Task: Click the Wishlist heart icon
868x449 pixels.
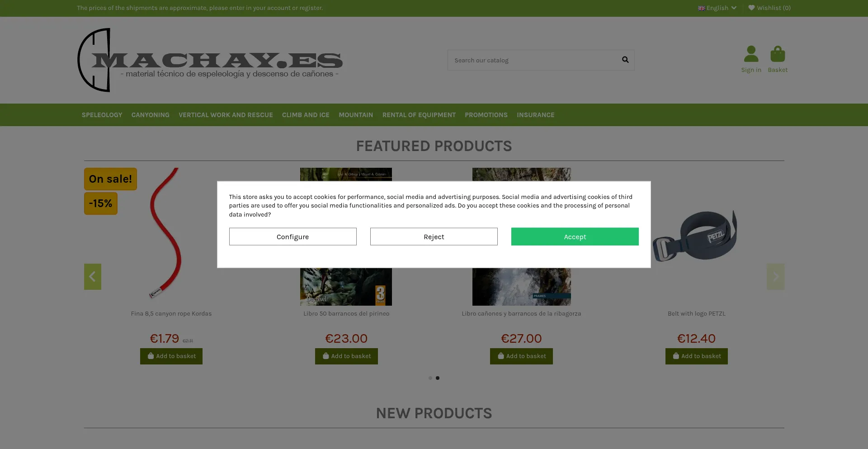Action: point(751,8)
